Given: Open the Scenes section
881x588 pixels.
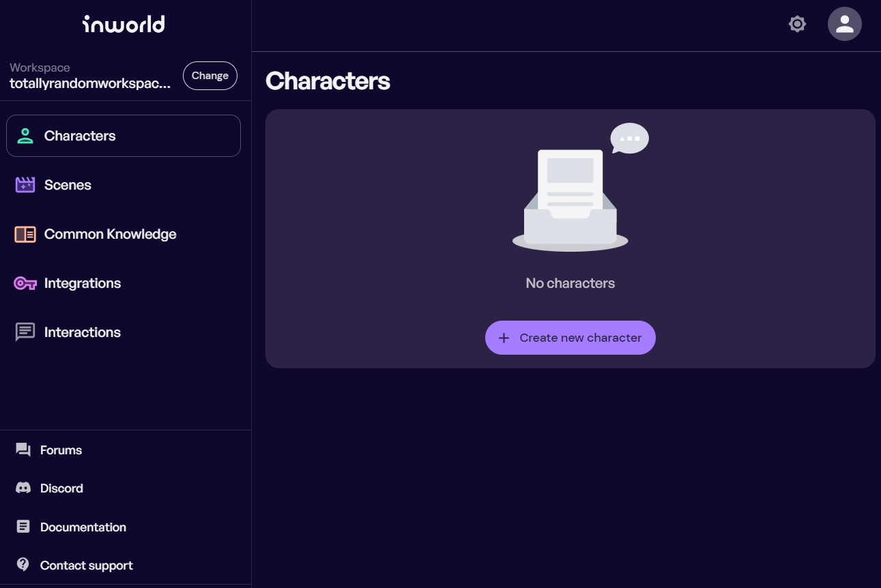Looking at the screenshot, I should (x=68, y=185).
